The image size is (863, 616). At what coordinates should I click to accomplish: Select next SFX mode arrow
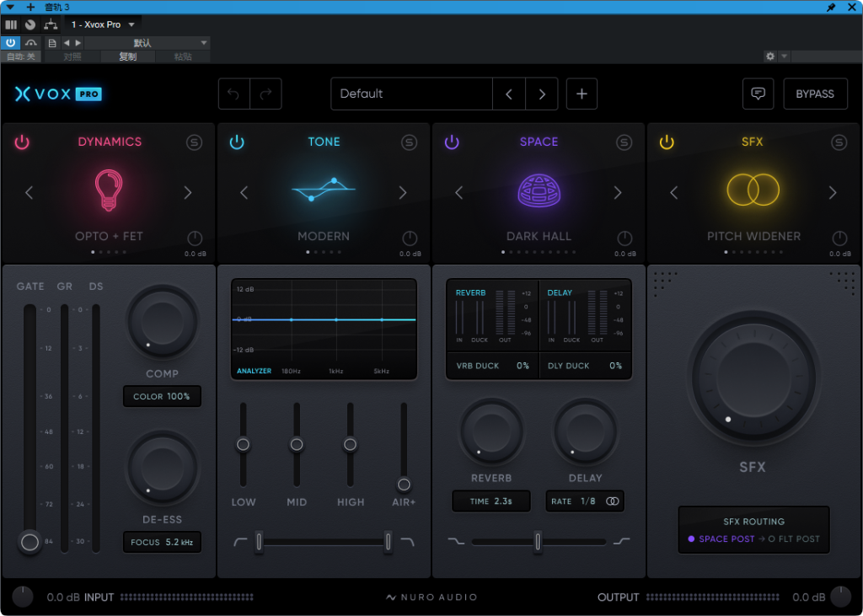point(832,193)
